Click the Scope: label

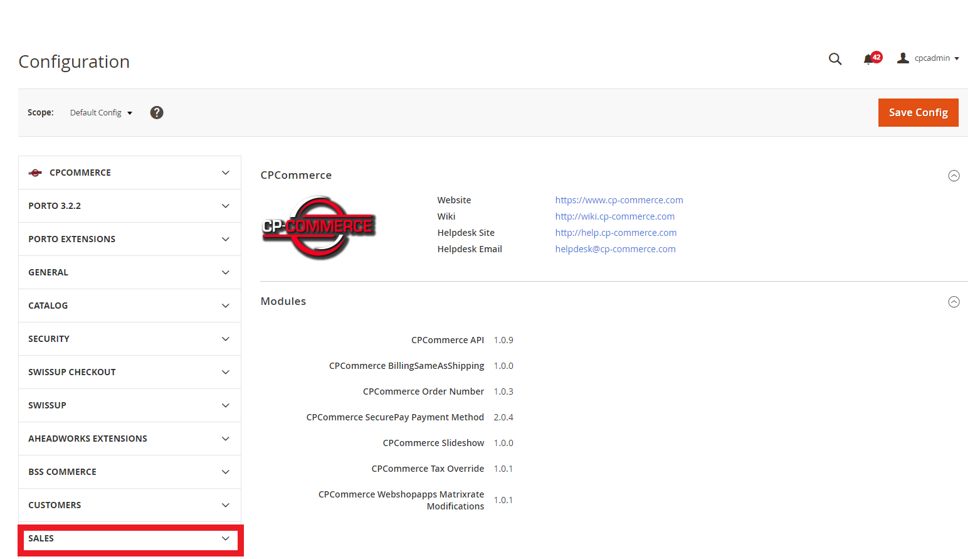tap(41, 112)
